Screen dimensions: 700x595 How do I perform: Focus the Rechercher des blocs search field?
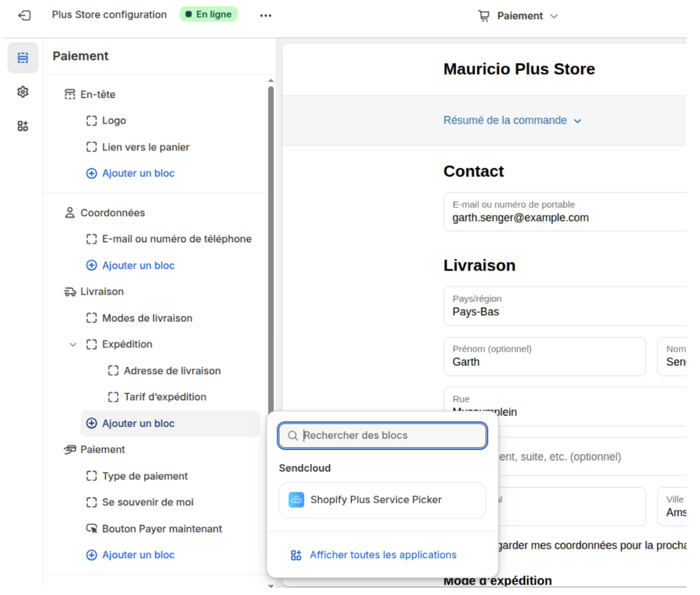pyautogui.click(x=382, y=435)
